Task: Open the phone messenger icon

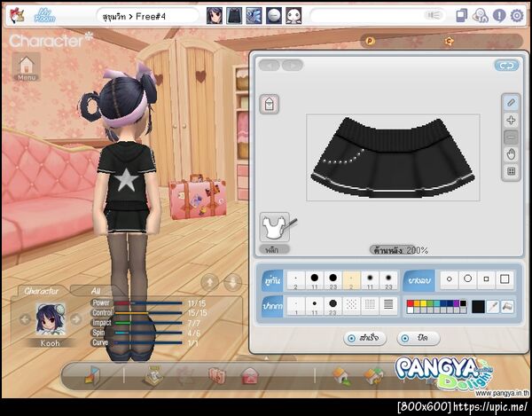Action: (461, 16)
